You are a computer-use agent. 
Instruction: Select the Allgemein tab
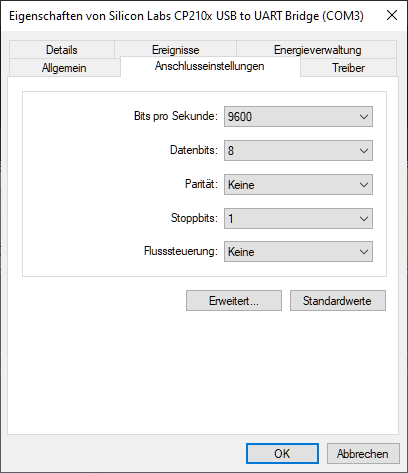pyautogui.click(x=64, y=68)
